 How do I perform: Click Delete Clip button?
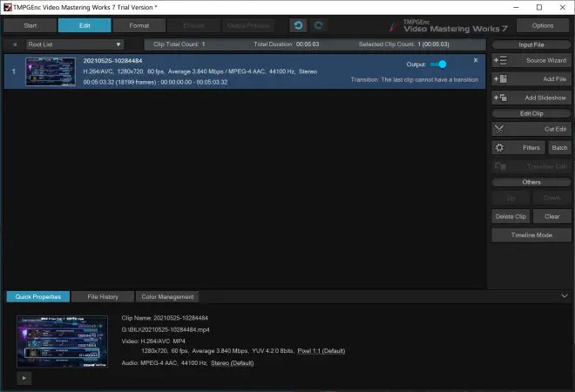coord(511,216)
